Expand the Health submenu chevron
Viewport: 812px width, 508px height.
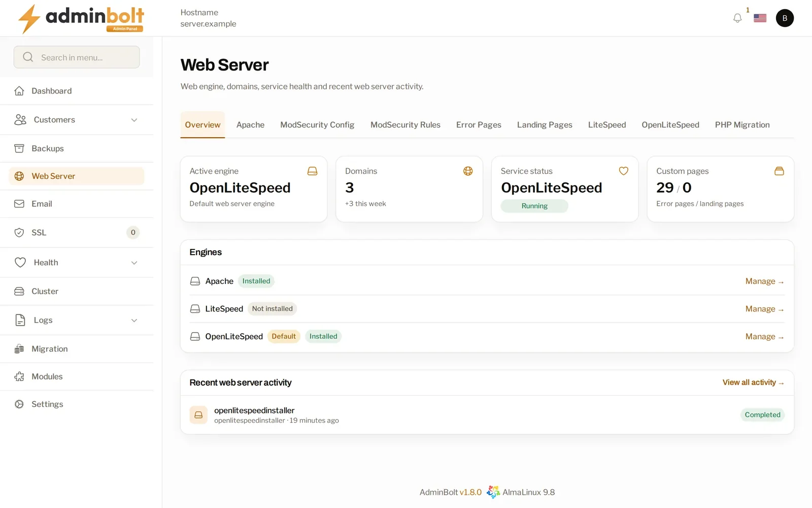[134, 263]
